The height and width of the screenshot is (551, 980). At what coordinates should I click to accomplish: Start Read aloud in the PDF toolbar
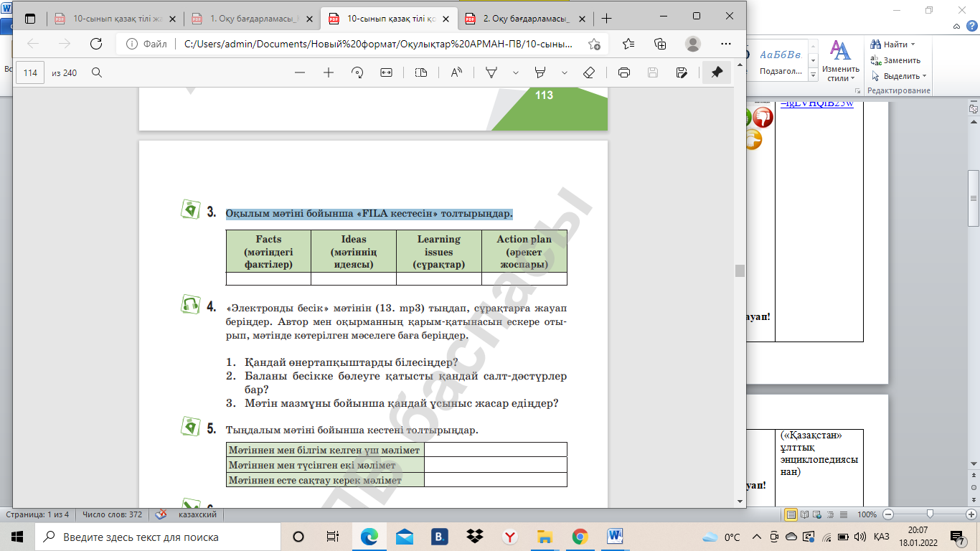click(x=456, y=72)
